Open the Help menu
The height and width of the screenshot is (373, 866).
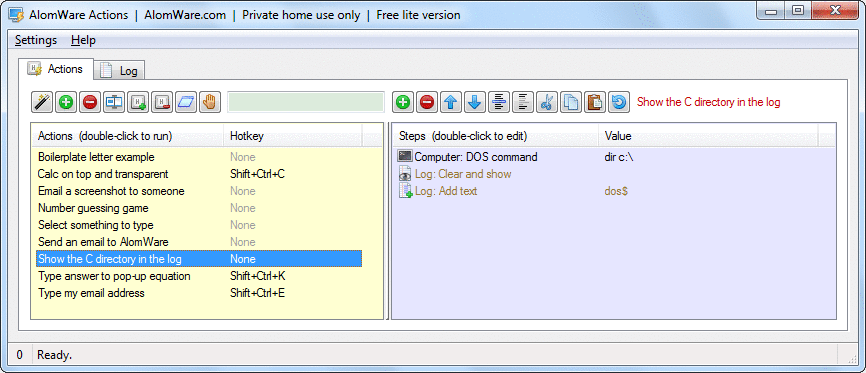click(x=83, y=40)
